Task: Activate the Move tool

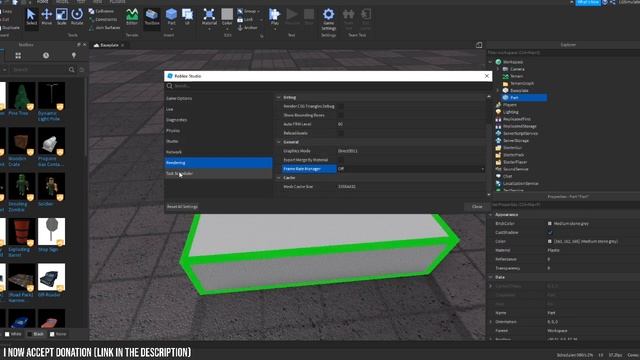Action: click(x=47, y=17)
